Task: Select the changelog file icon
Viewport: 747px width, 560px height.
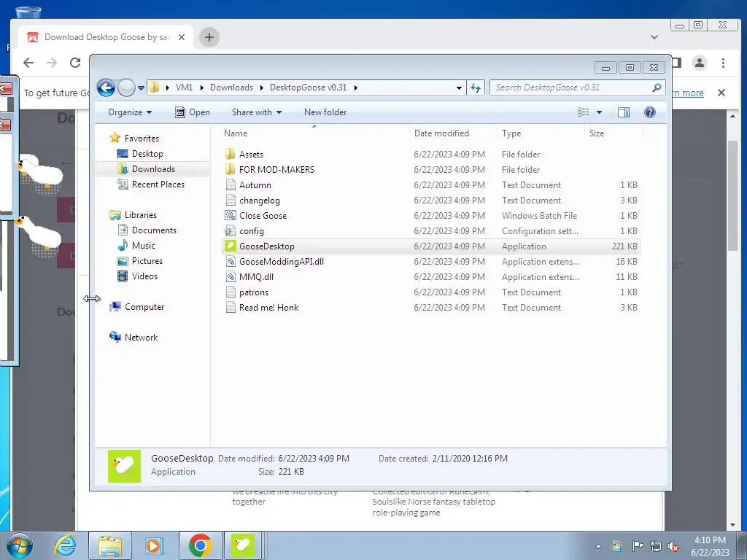Action: (231, 200)
